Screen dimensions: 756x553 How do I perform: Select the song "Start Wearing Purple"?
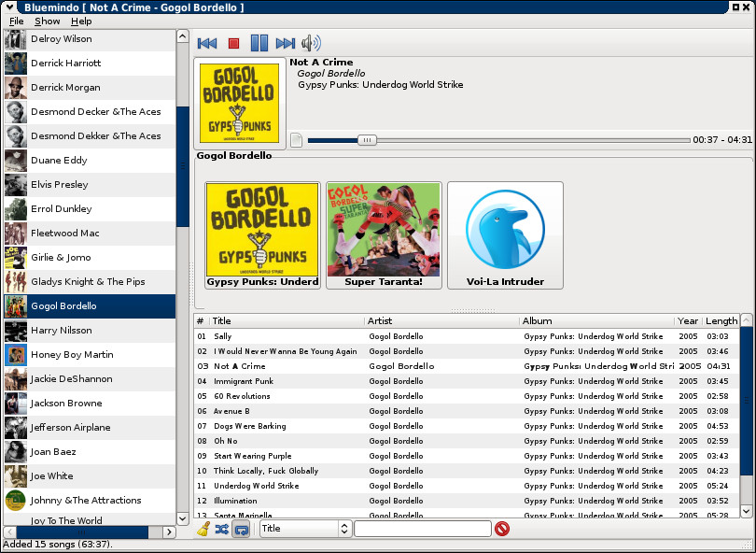[x=467, y=456]
